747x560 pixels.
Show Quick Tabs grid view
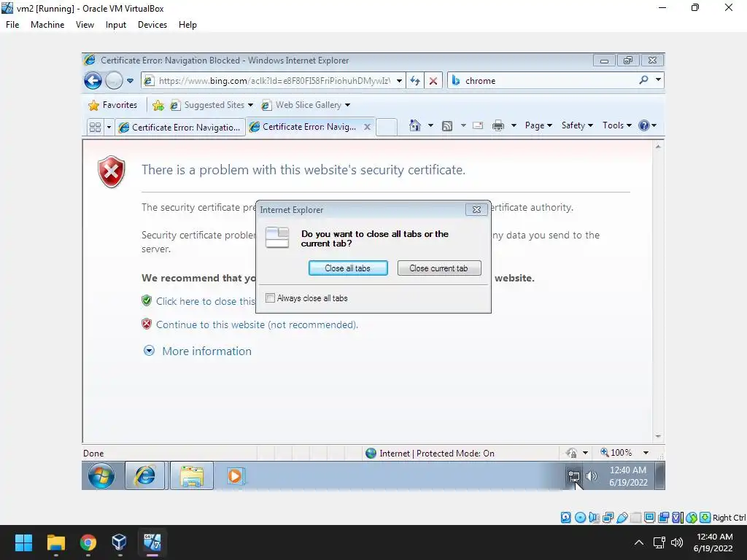96,127
